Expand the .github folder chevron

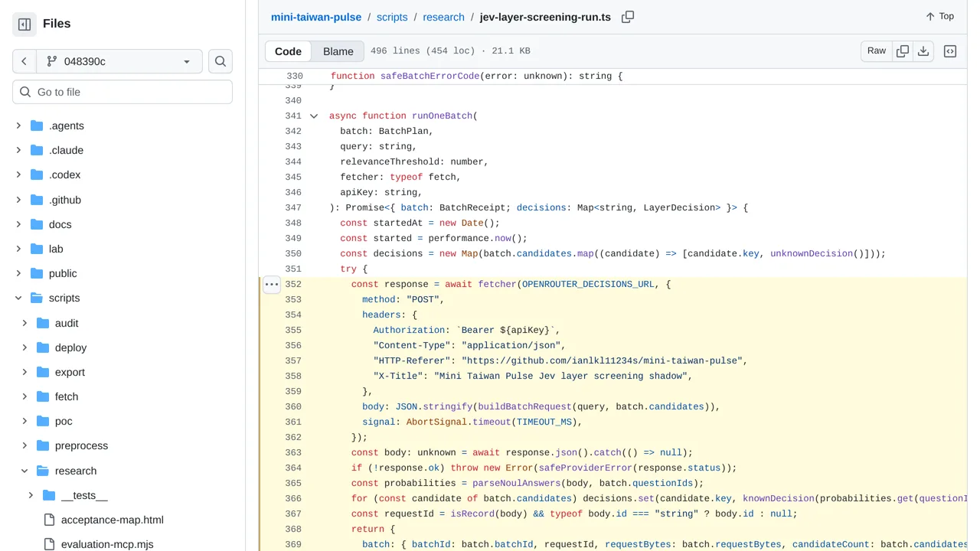18,200
